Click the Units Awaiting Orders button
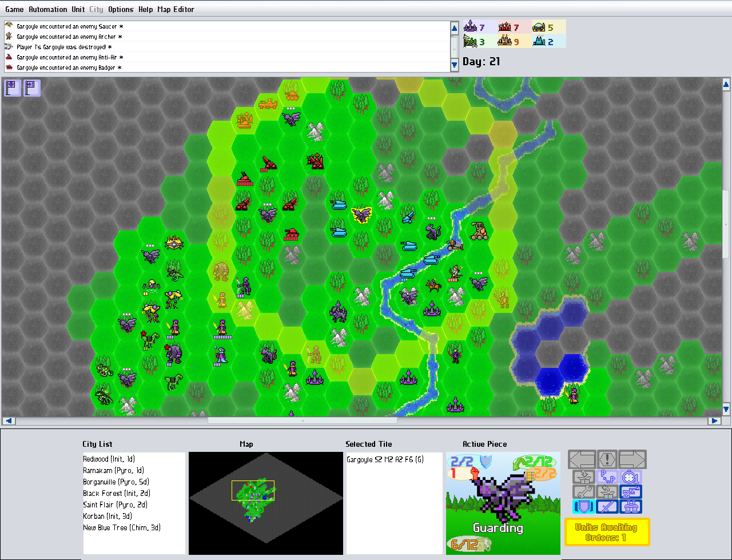The image size is (732, 560). (607, 532)
